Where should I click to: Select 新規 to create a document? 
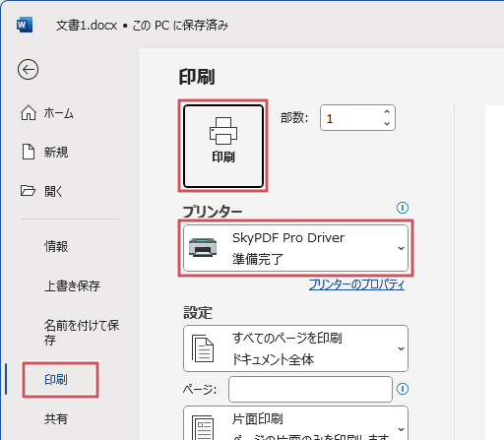(45, 152)
